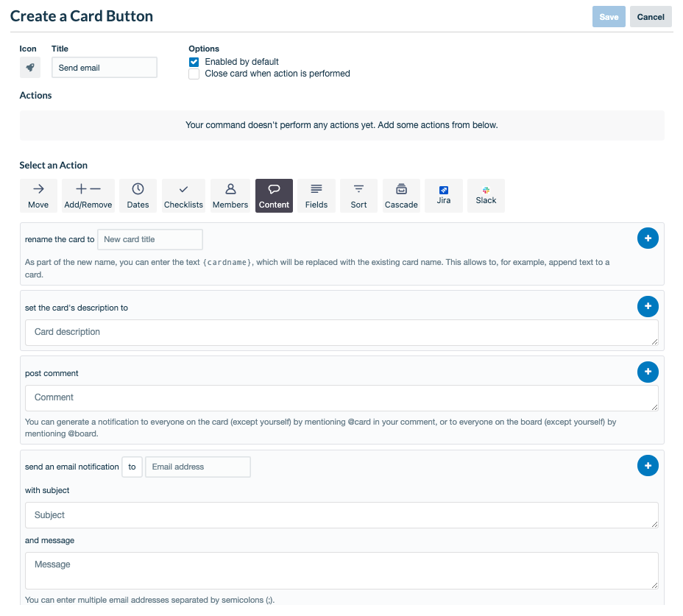Click the New card title field
Viewport: 683px width, 616px height.
pyautogui.click(x=150, y=240)
